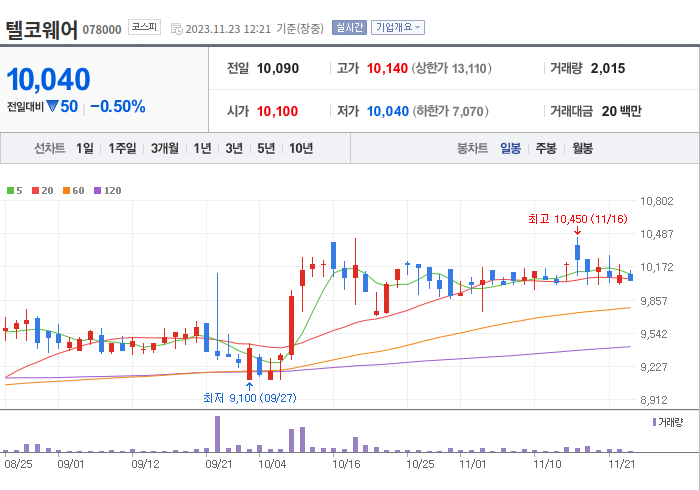Click the 최고 10,450 (11/16) marker
Screen dimensions: 700x490
(578, 219)
